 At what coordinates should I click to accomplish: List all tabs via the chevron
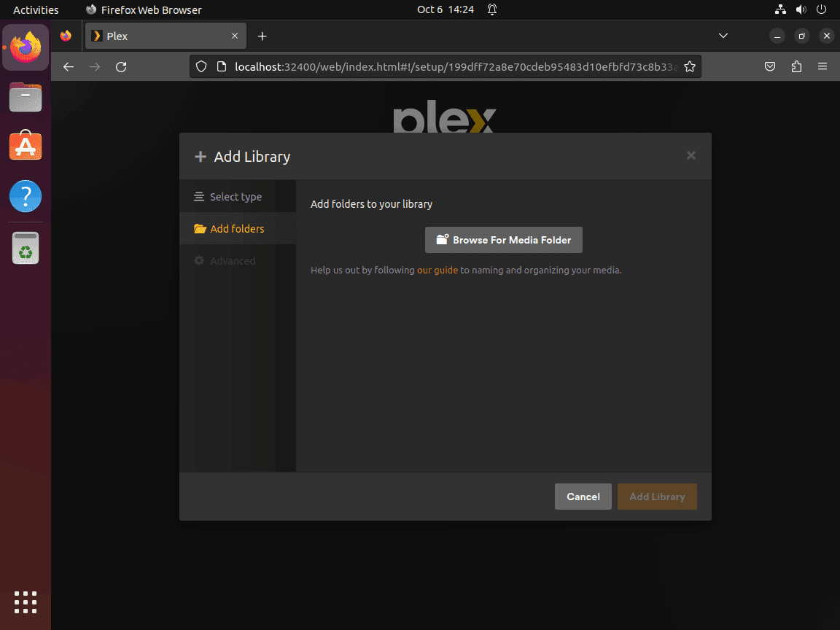pyautogui.click(x=723, y=35)
